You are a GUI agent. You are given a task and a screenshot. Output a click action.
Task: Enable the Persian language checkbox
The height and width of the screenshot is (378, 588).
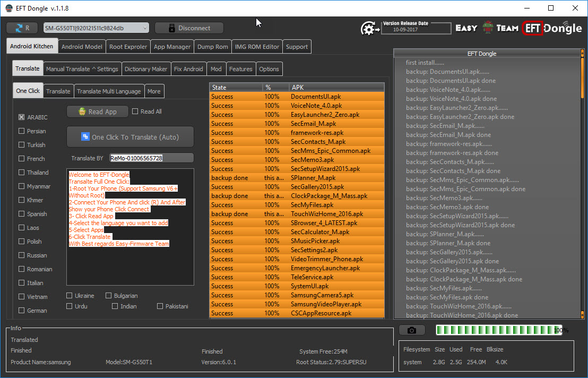tap(21, 131)
